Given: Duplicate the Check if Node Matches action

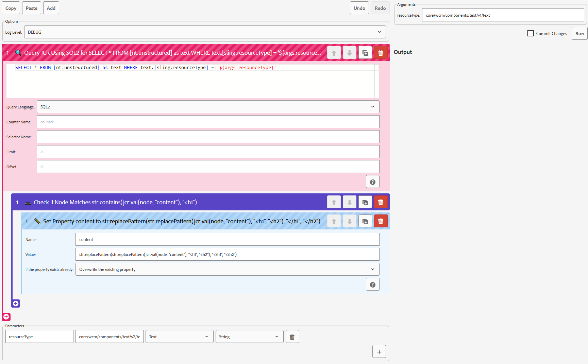Looking at the screenshot, I should 365,202.
